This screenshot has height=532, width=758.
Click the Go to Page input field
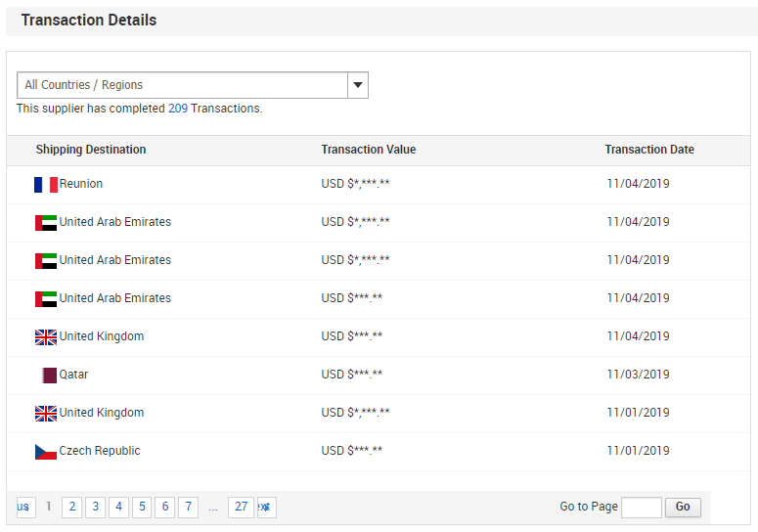click(x=642, y=507)
